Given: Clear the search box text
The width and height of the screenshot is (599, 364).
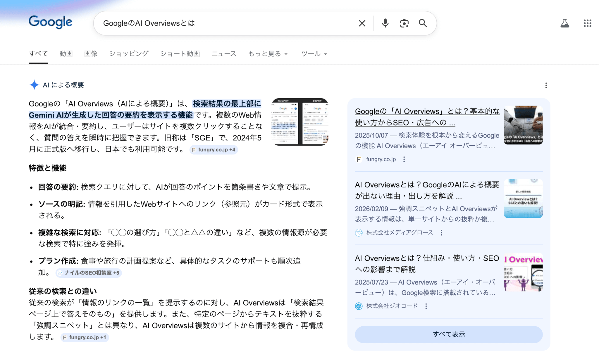Looking at the screenshot, I should tap(362, 23).
